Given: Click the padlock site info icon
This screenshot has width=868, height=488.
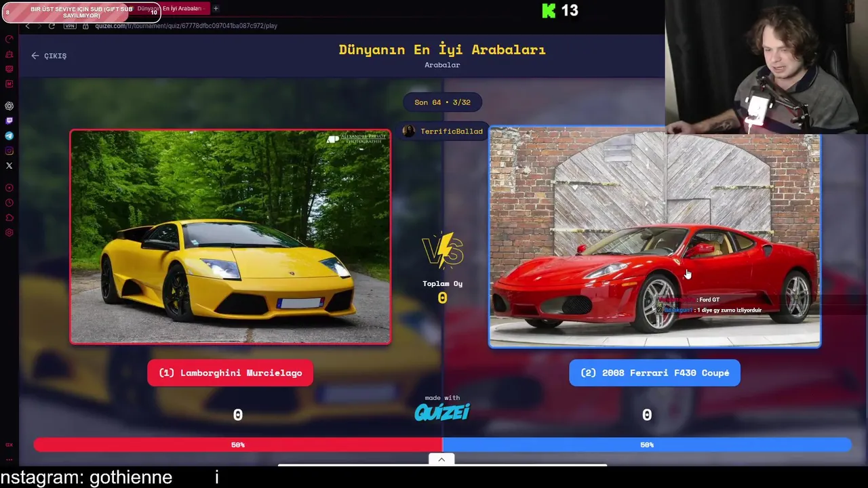Looking at the screenshot, I should (85, 26).
